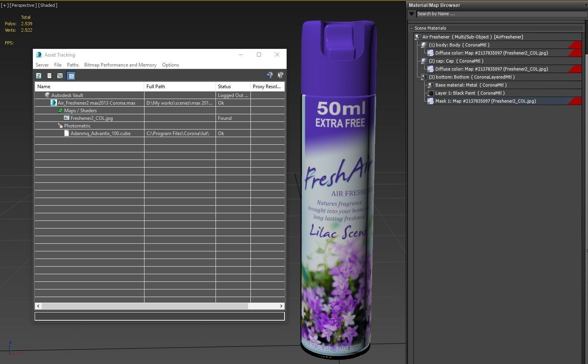This screenshot has width=588, height=364.
Task: Click the Asset Tracking bottom status field
Action: (x=160, y=316)
